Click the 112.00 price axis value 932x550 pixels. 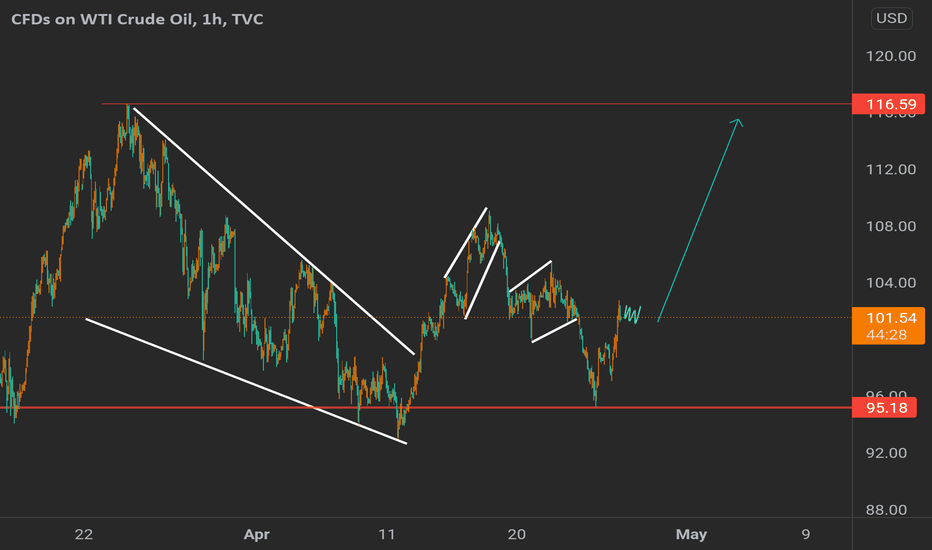coord(890,169)
